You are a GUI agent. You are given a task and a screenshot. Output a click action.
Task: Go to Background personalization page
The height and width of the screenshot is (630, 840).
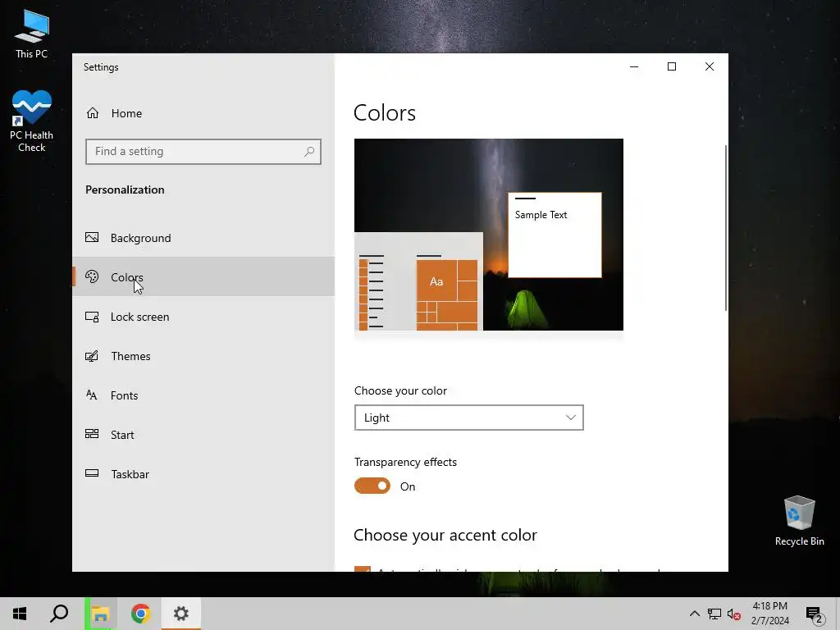203,238
